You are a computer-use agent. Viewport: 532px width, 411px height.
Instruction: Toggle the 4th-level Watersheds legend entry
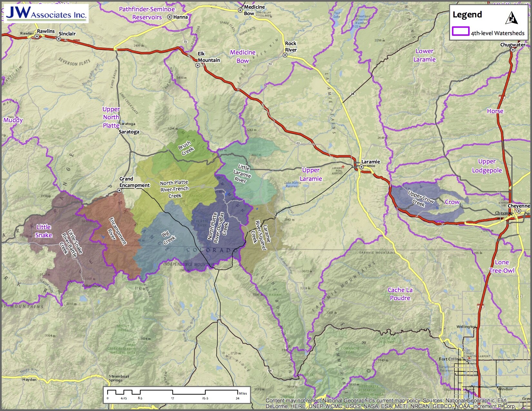497,33
